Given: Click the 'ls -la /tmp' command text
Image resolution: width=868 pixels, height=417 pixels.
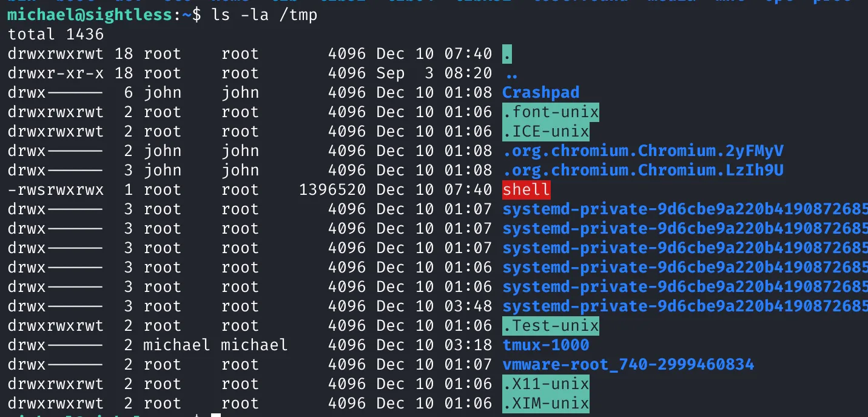Looking at the screenshot, I should [x=264, y=15].
